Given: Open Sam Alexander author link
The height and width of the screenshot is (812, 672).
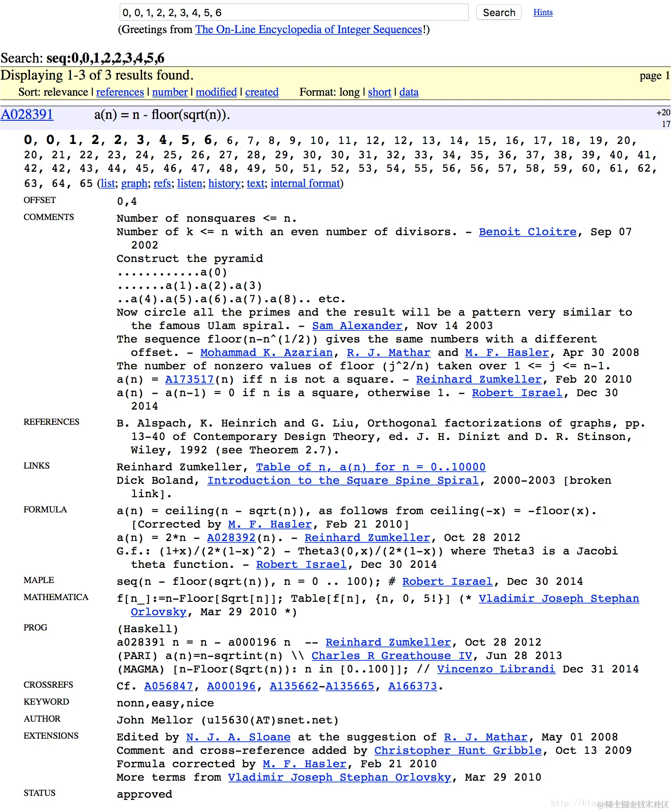Looking at the screenshot, I should coord(357,326).
